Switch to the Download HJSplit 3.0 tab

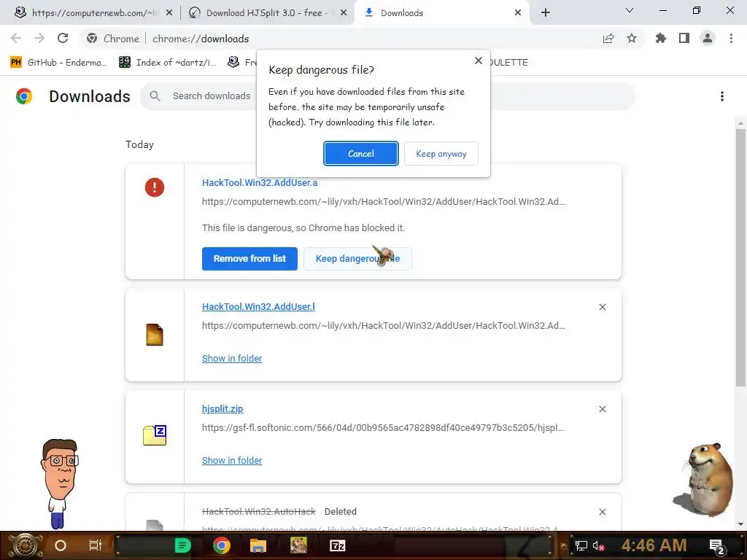pos(267,13)
